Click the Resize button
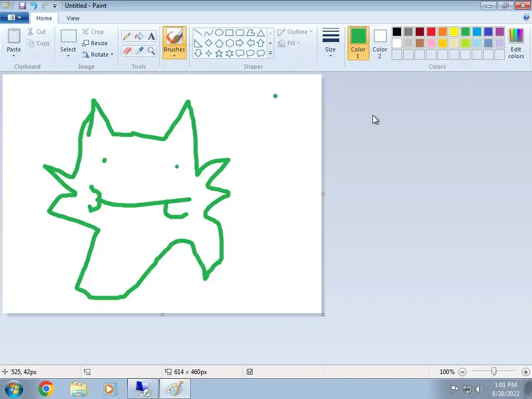532x399 pixels. click(x=95, y=43)
